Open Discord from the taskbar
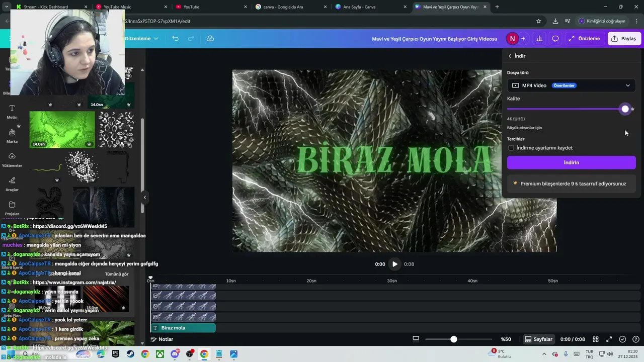644x362 pixels. pyautogui.click(x=175, y=354)
